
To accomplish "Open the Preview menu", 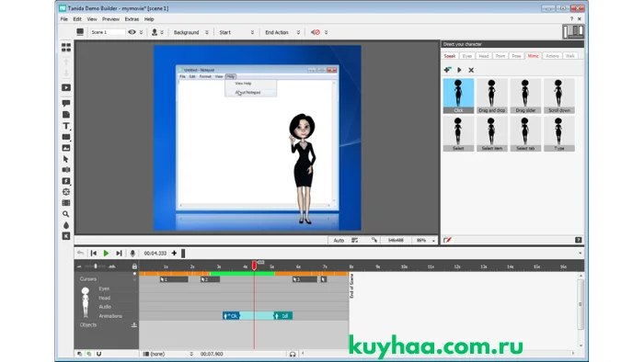I will point(111,19).
